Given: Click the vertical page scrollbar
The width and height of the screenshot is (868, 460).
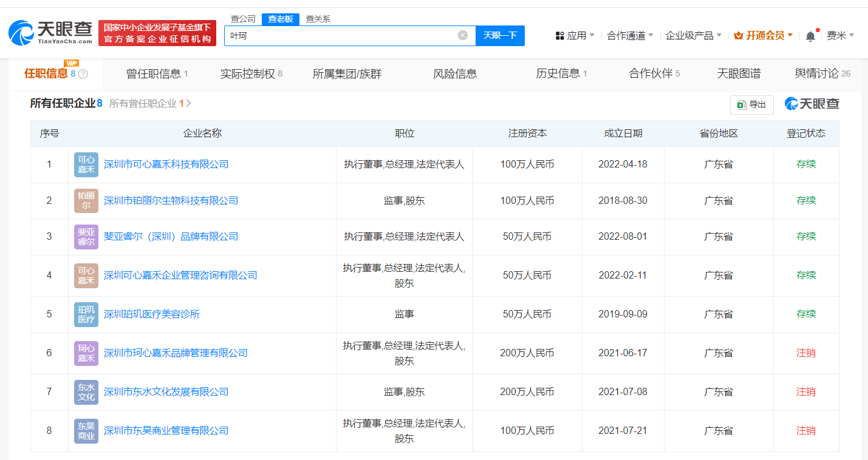Looking at the screenshot, I should (864, 182).
